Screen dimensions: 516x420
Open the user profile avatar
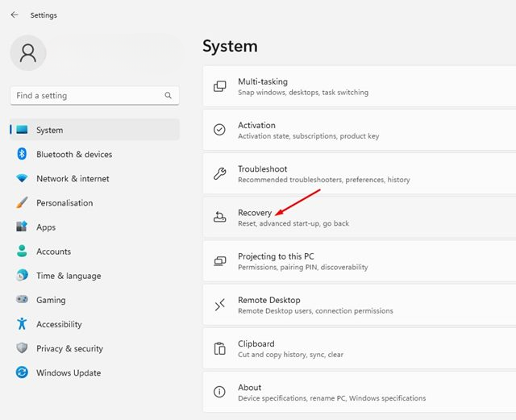pyautogui.click(x=28, y=53)
